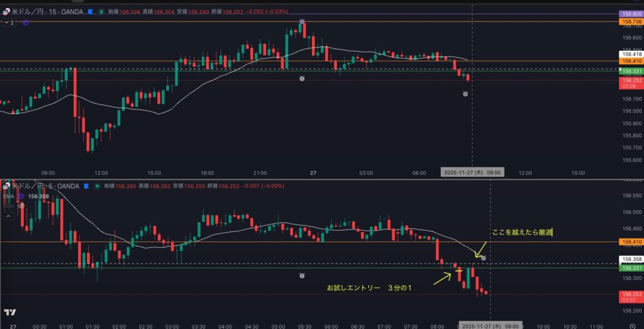Screen dimensions: 644x329
Task: Click the green 156.331 price label in upper chart
Action: pos(631,72)
